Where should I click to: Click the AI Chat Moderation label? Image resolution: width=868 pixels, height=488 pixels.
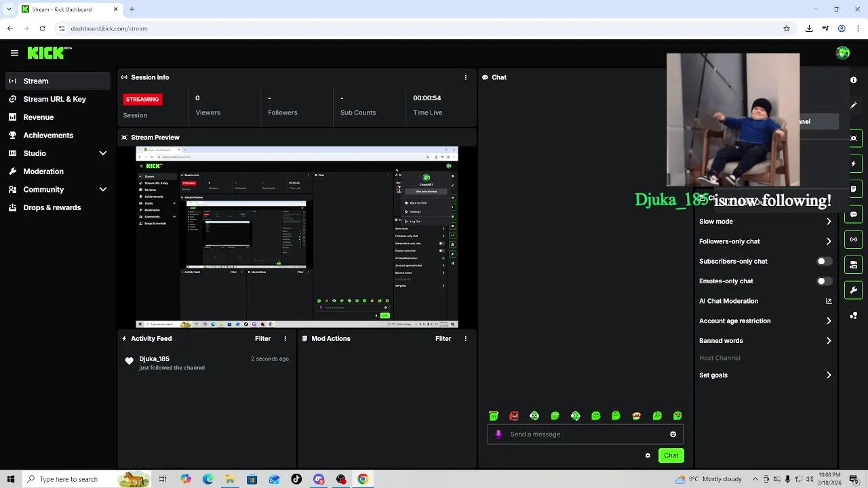(728, 301)
